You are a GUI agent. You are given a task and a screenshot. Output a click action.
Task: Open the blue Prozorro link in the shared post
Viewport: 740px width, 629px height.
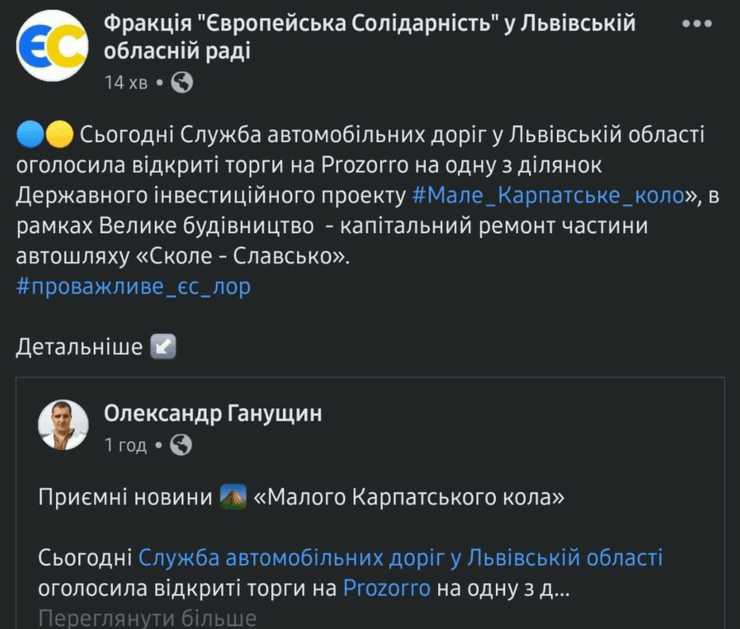coord(386,588)
